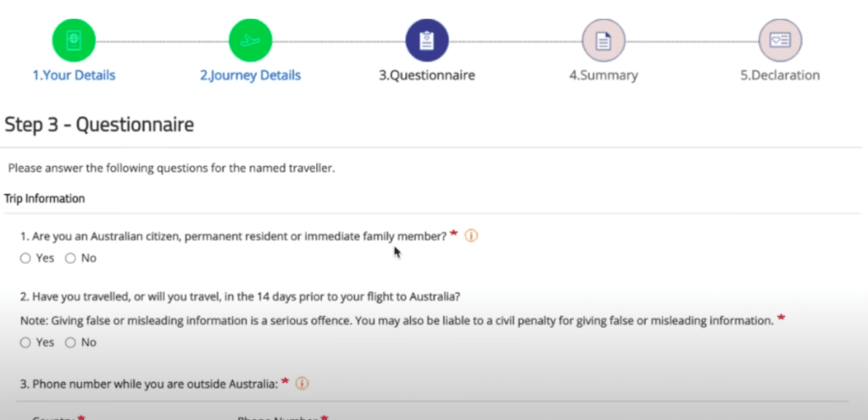This screenshot has height=420, width=868.
Task: Click the Trip Information section heading
Action: (44, 198)
